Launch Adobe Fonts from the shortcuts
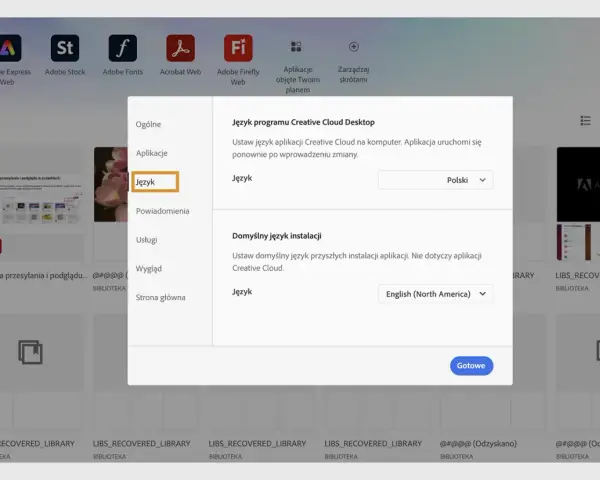Viewport: 600px width, 480px height. click(123, 48)
